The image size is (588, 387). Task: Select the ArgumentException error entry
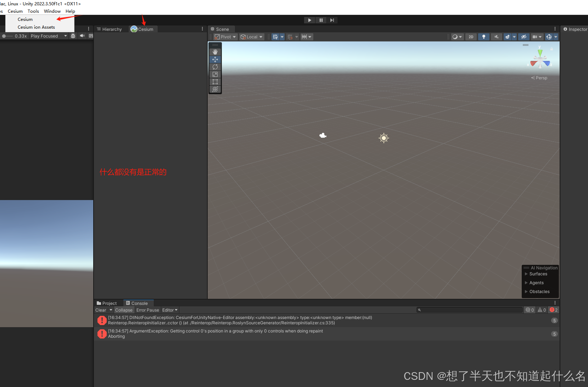coord(327,334)
